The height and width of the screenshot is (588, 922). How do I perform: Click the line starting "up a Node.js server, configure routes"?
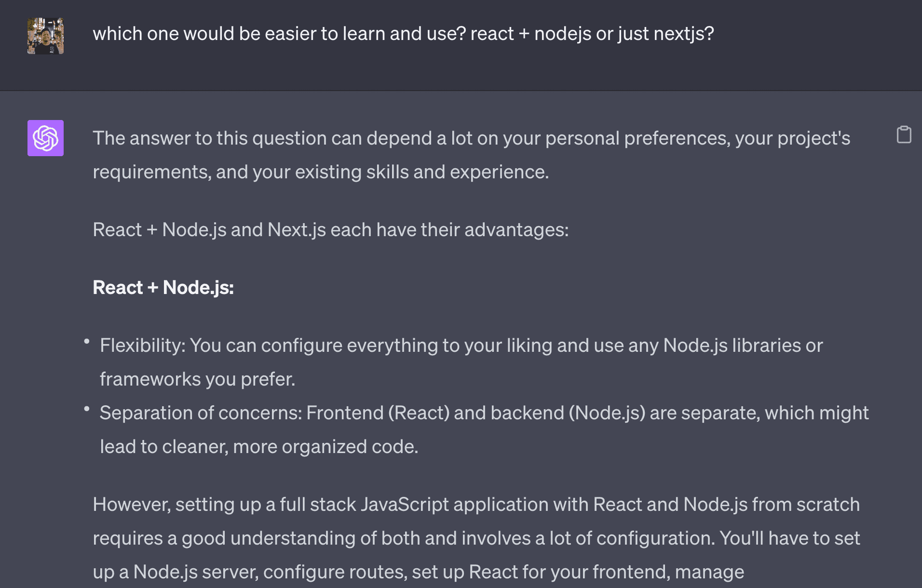419,572
